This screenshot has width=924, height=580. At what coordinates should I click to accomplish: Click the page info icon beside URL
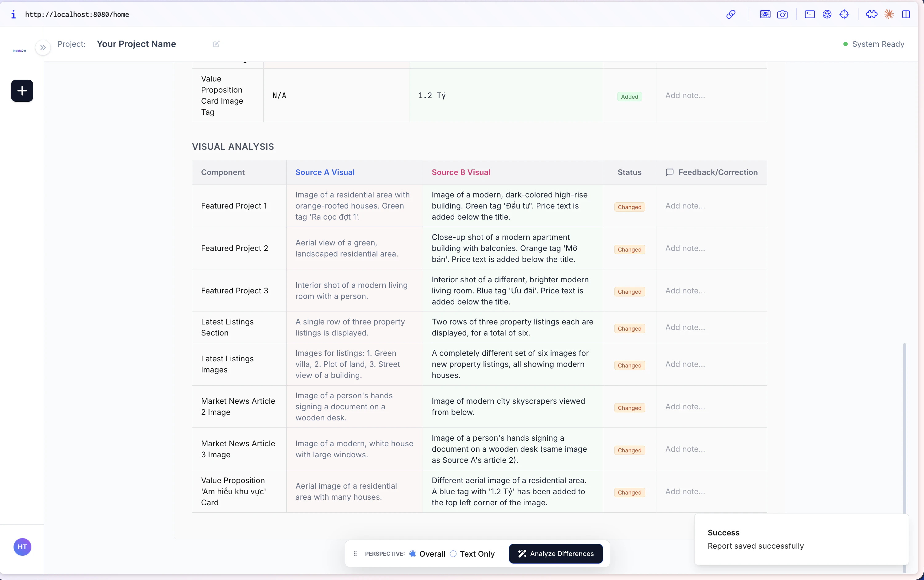pyautogui.click(x=14, y=14)
